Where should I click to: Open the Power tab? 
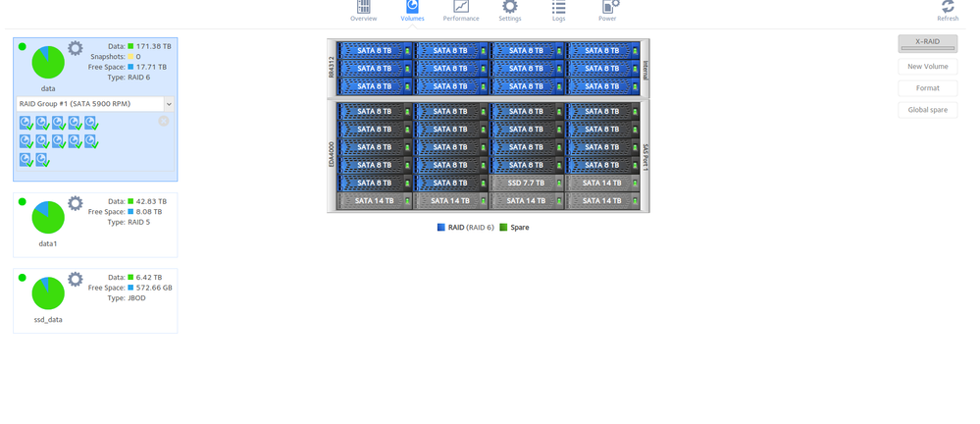tap(607, 11)
